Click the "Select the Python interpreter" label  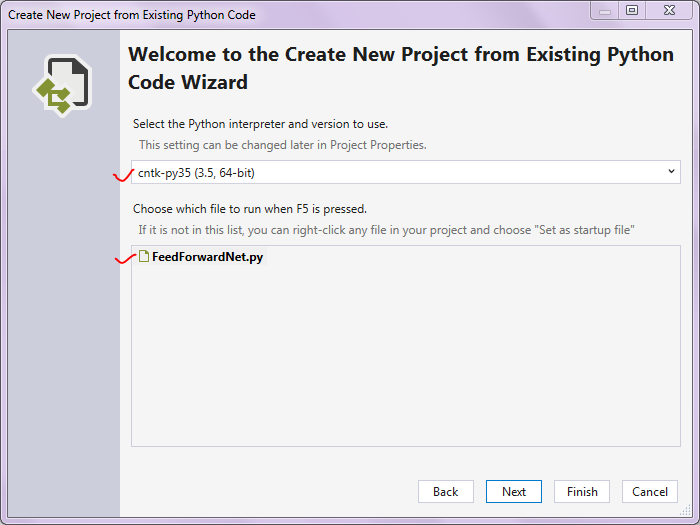pyautogui.click(x=260, y=124)
